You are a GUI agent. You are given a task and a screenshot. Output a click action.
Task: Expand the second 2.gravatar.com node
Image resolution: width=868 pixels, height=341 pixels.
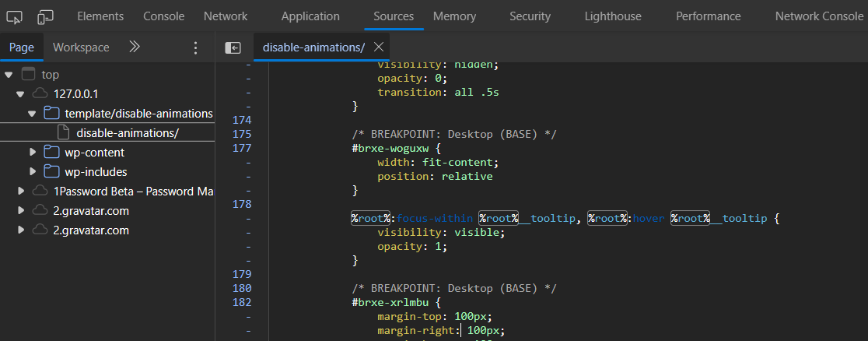tap(21, 230)
